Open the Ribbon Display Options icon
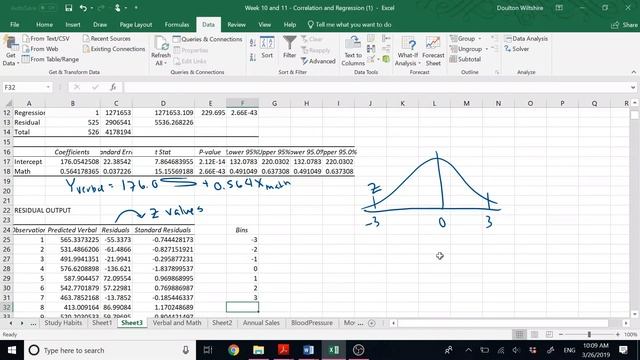This screenshot has width=640, height=360. pos(559,8)
